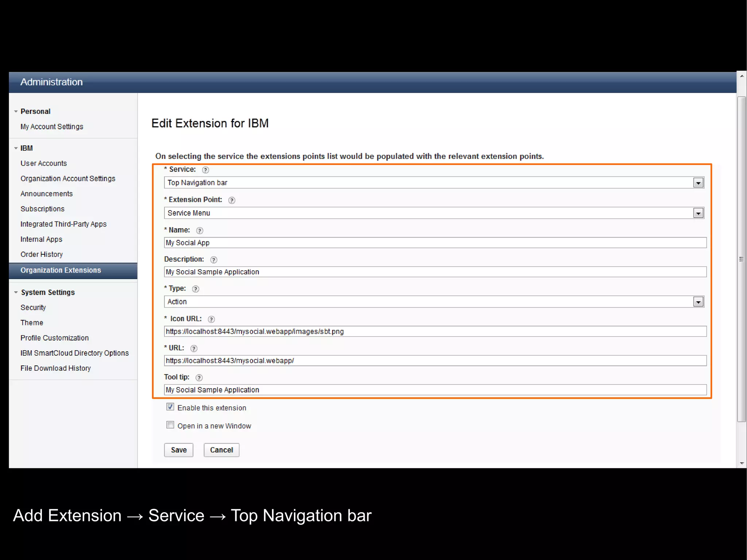Uncheck Enable this extension checkbox
Viewport: 747px width, 560px height.
pyautogui.click(x=170, y=407)
